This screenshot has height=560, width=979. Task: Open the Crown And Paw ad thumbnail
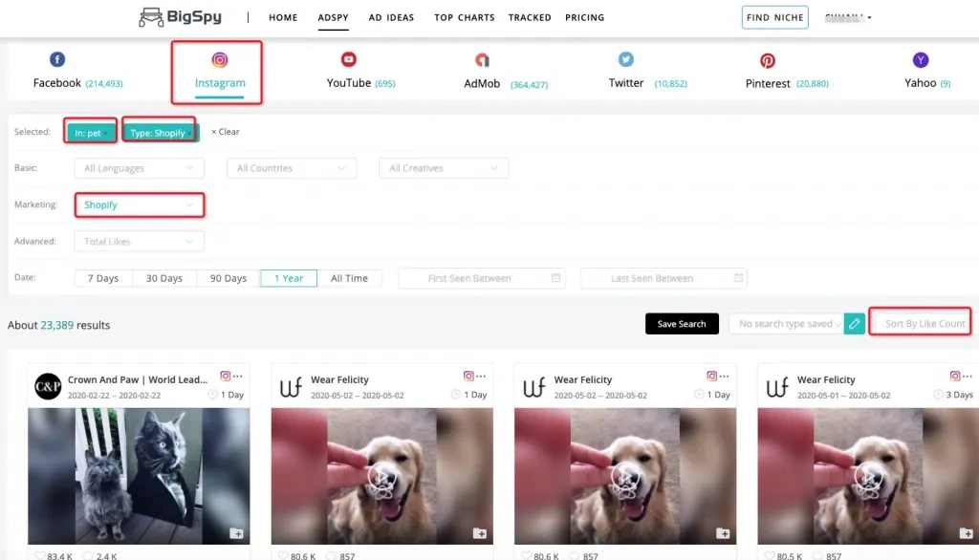pos(139,473)
